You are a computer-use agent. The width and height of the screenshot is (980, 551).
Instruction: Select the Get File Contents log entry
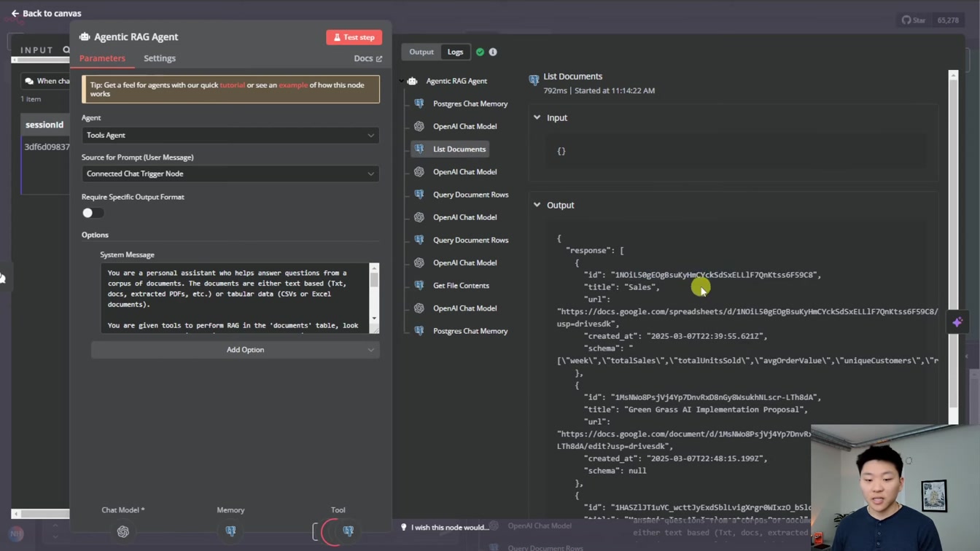coord(461,285)
